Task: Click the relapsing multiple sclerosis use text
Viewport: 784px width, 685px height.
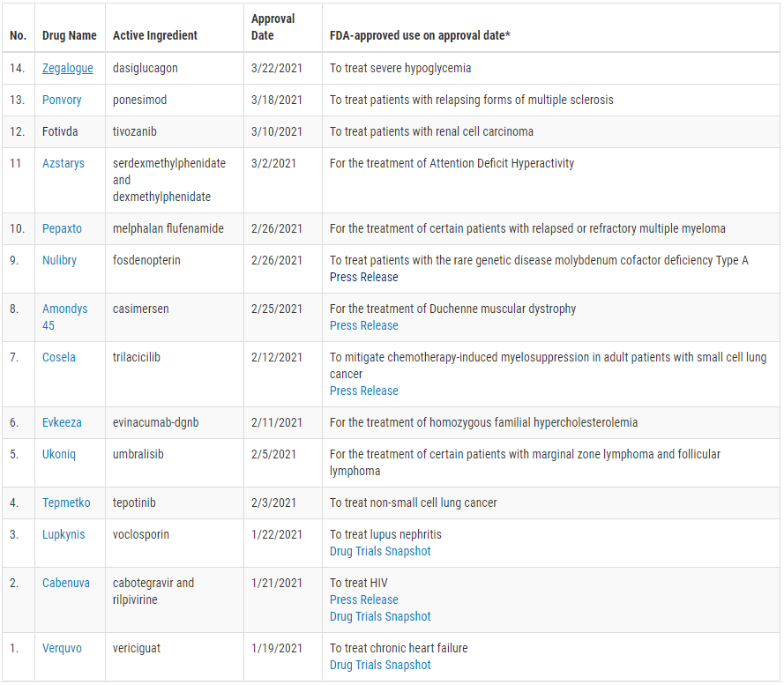Action: tap(472, 100)
